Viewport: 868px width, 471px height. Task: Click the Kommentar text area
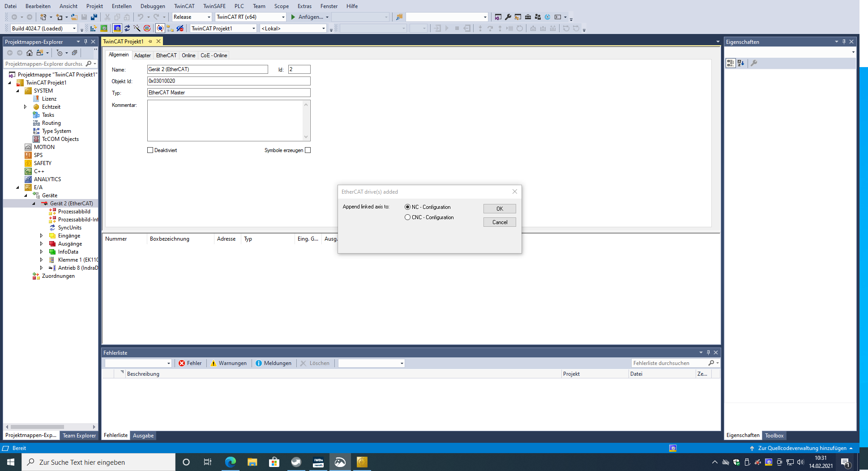click(x=229, y=120)
